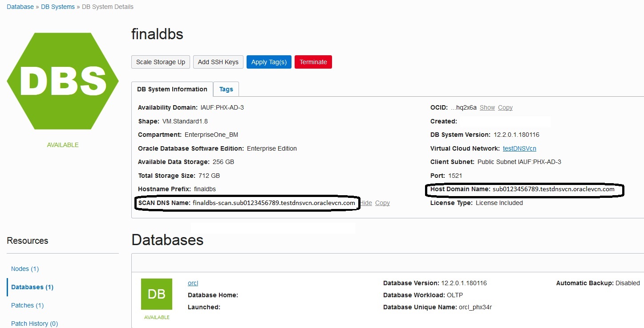
Task: Open the Apply Tag(s) dialog
Action: (x=268, y=62)
